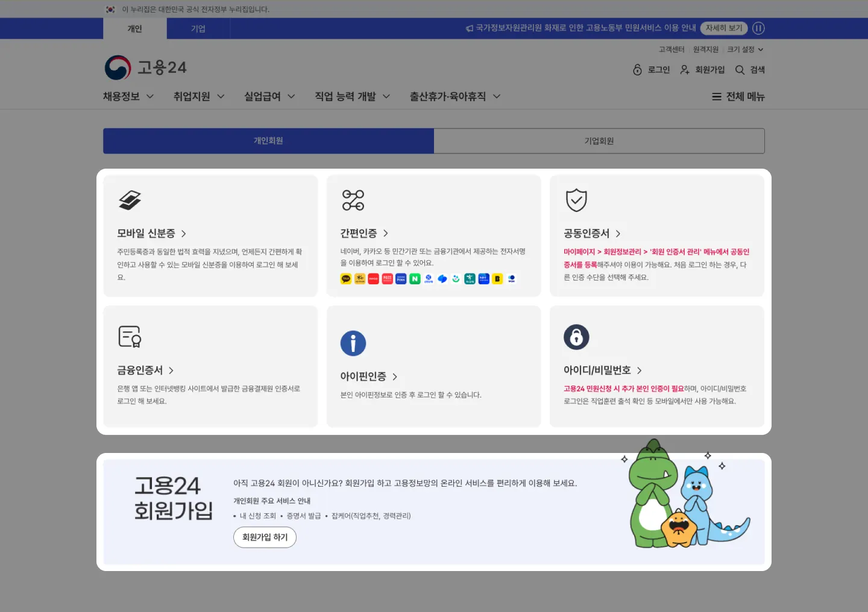
Task: Click the 로그인 link
Action: (659, 70)
